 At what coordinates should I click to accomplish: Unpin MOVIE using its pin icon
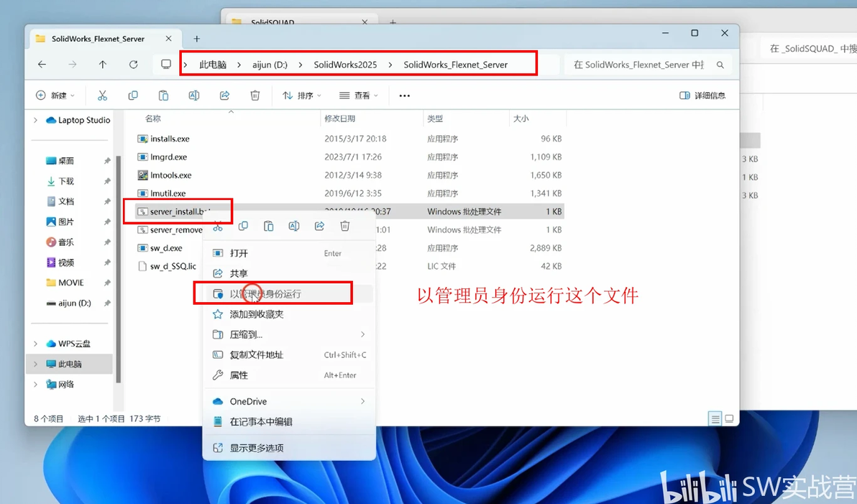[x=107, y=283]
